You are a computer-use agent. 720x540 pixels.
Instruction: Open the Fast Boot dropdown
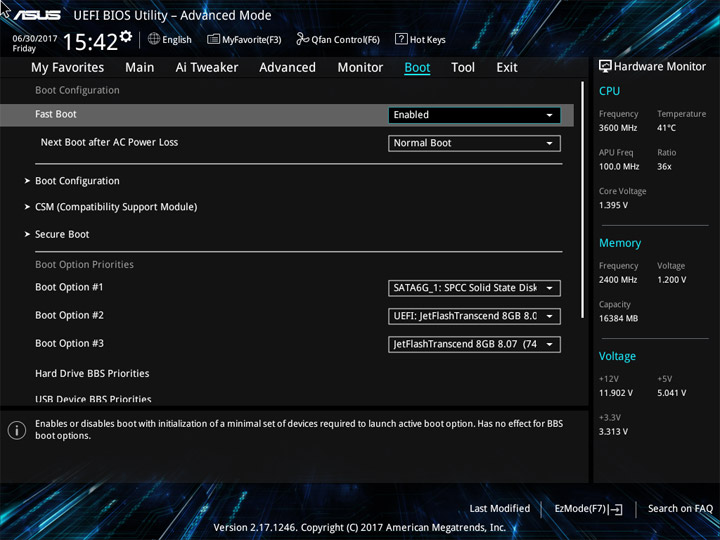(x=474, y=115)
